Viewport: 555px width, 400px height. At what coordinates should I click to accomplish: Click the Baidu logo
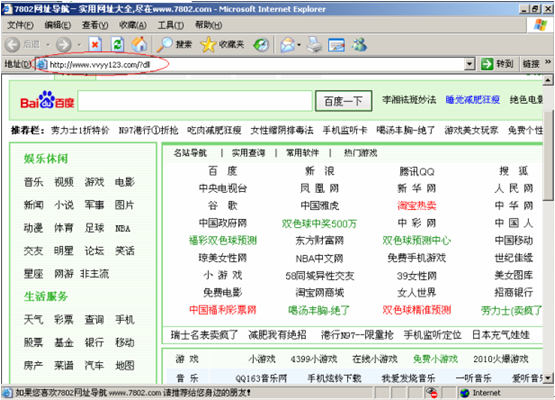(x=47, y=101)
